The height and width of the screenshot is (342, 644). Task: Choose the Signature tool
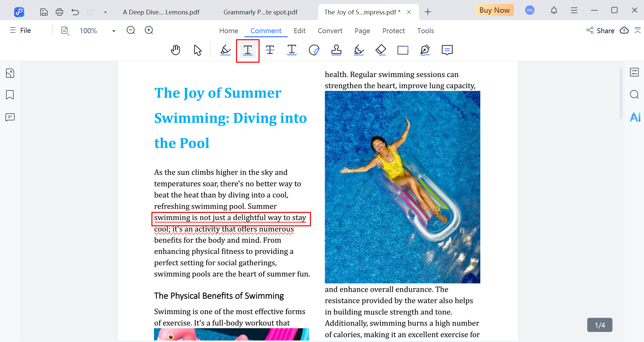click(x=425, y=50)
